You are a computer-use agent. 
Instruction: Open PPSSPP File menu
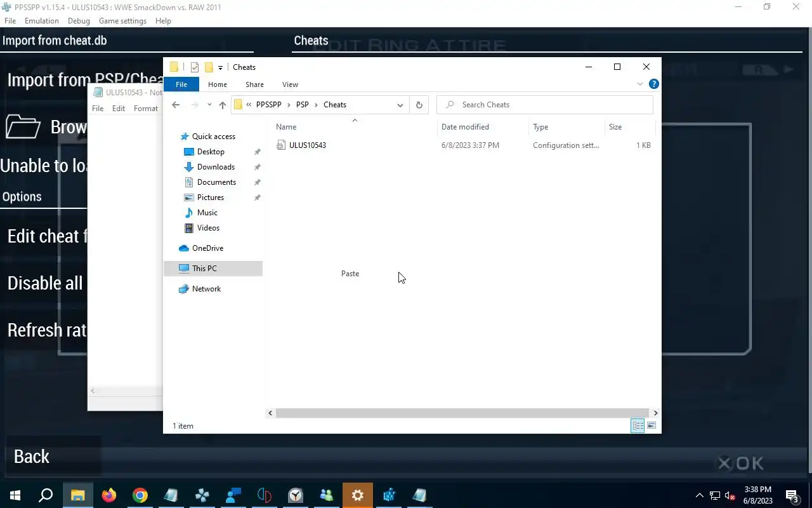[x=10, y=21]
